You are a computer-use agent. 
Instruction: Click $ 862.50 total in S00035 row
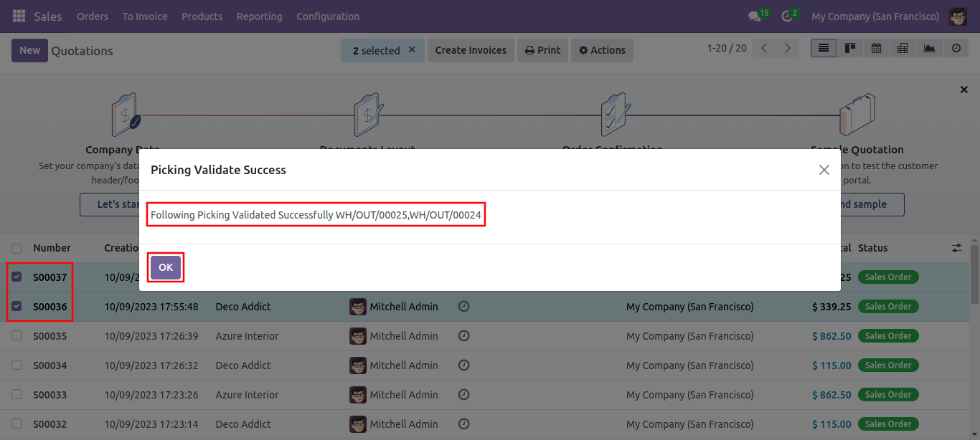tap(831, 336)
